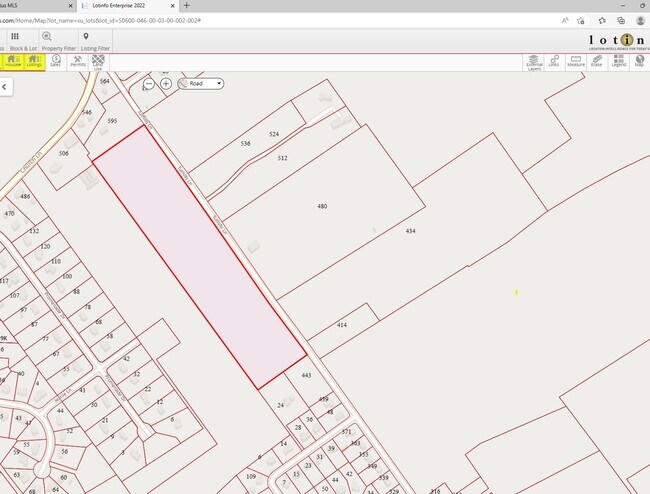
Task: Switch to the MLS browser tab
Action: (30, 5)
